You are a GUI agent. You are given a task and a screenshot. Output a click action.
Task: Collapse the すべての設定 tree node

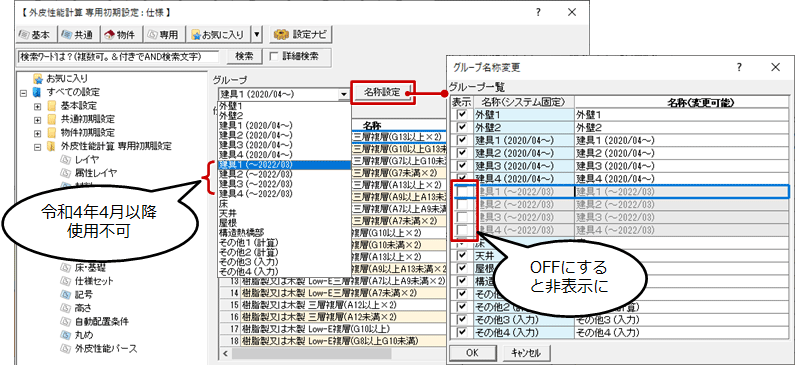point(23,93)
